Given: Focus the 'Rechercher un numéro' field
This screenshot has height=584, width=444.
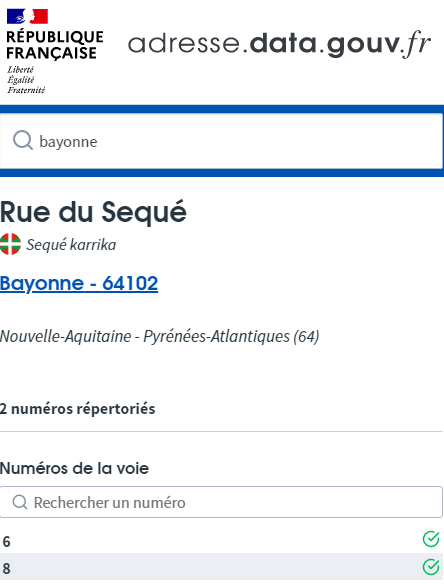Looking at the screenshot, I should pyautogui.click(x=221, y=502).
